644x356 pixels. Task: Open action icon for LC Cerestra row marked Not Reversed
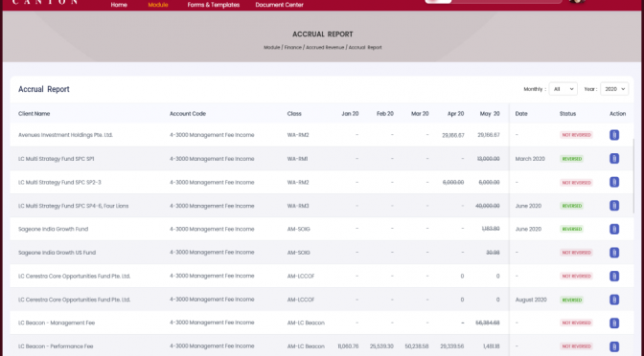(614, 276)
